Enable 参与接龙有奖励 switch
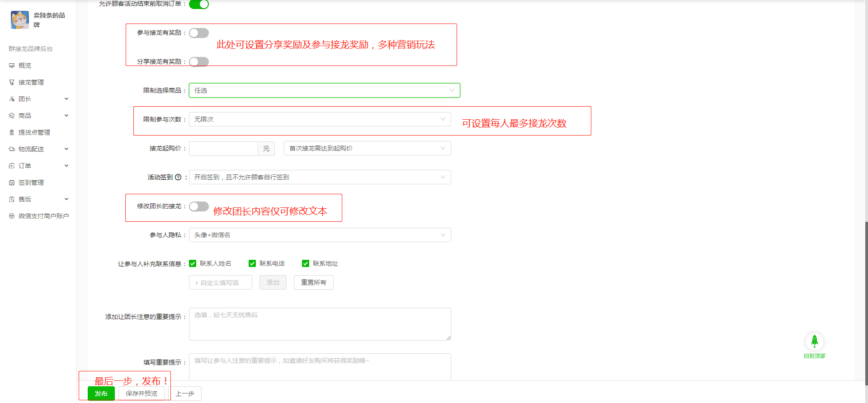The height and width of the screenshot is (403, 868). 199,33
